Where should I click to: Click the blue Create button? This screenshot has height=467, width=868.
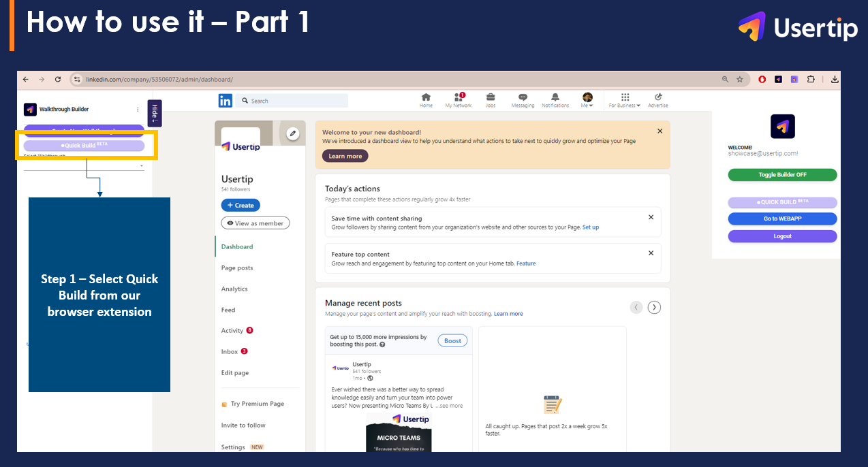[x=241, y=205]
